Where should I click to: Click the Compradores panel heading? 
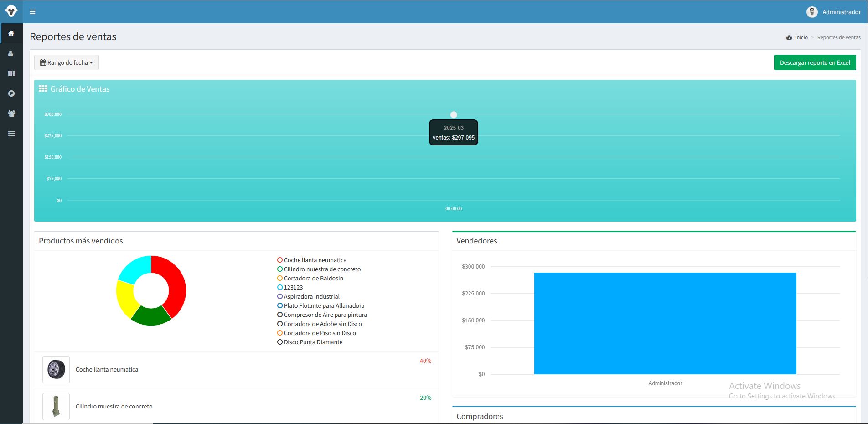pyautogui.click(x=480, y=416)
